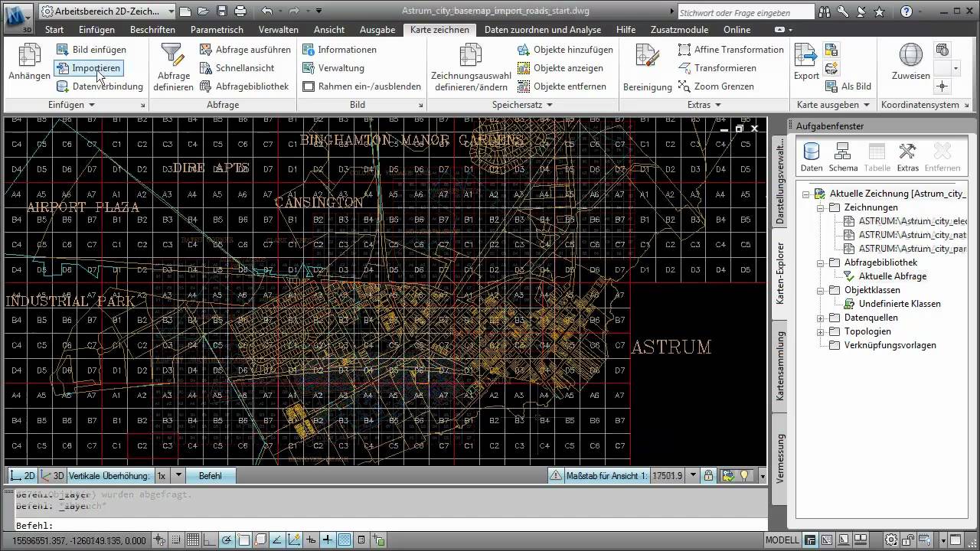This screenshot has height=551, width=980.
Task: Click Als Bild export option
Action: coord(848,86)
